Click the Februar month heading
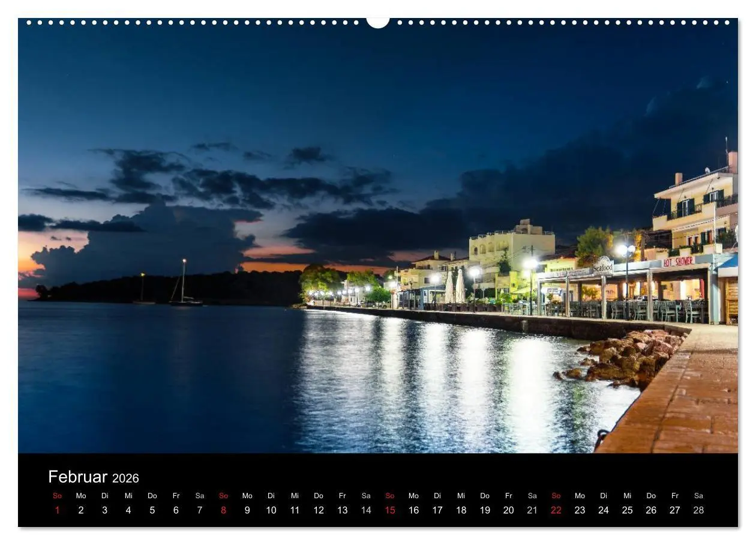756x545 pixels. pyautogui.click(x=77, y=477)
